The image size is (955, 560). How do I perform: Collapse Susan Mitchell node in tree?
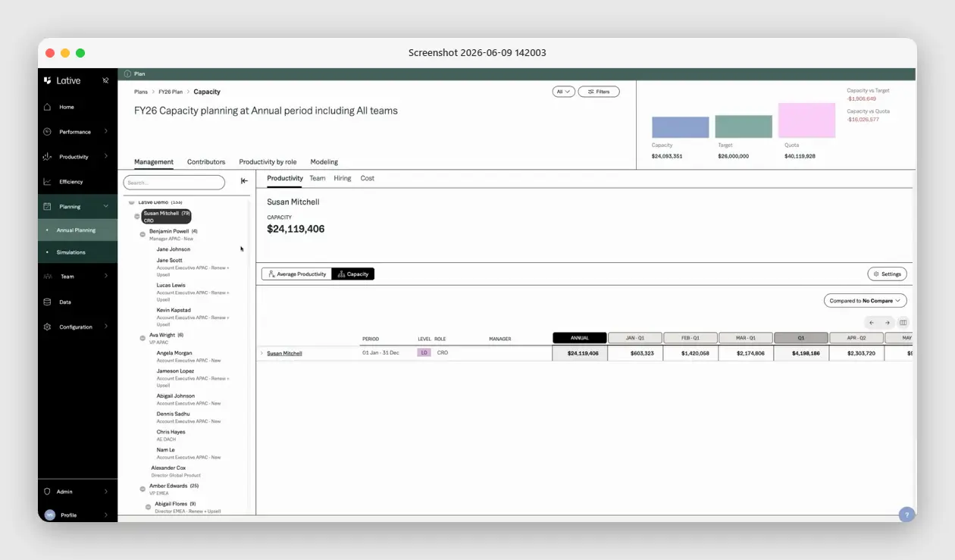137,216
